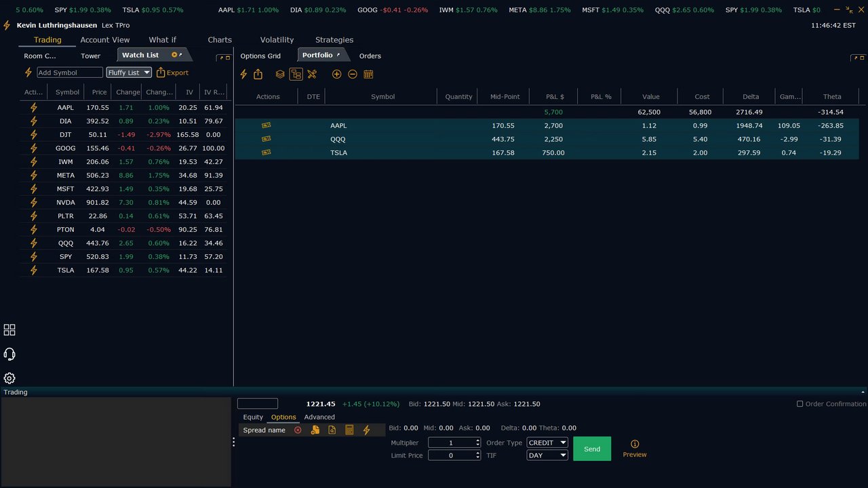The image size is (868, 488).
Task: Click the Theta column header
Action: coord(832,96)
